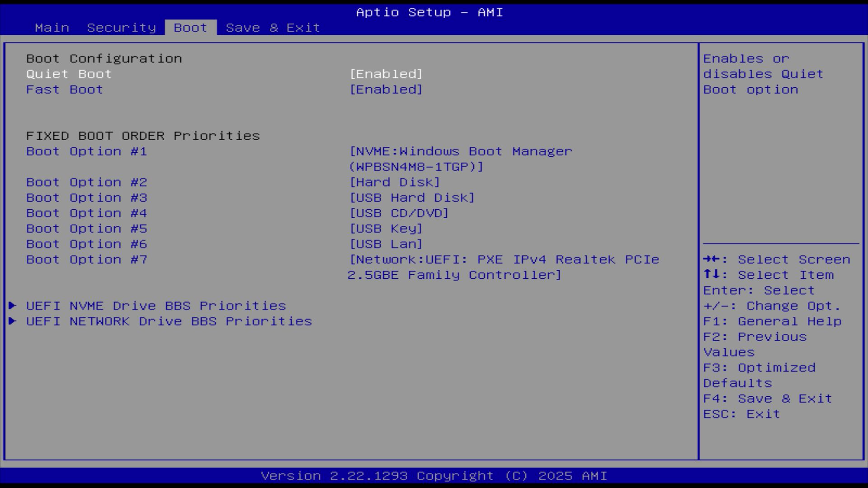Open UEFI NETWORK Drive BBS Priorities submenu
The image size is (868, 488).
click(x=169, y=321)
